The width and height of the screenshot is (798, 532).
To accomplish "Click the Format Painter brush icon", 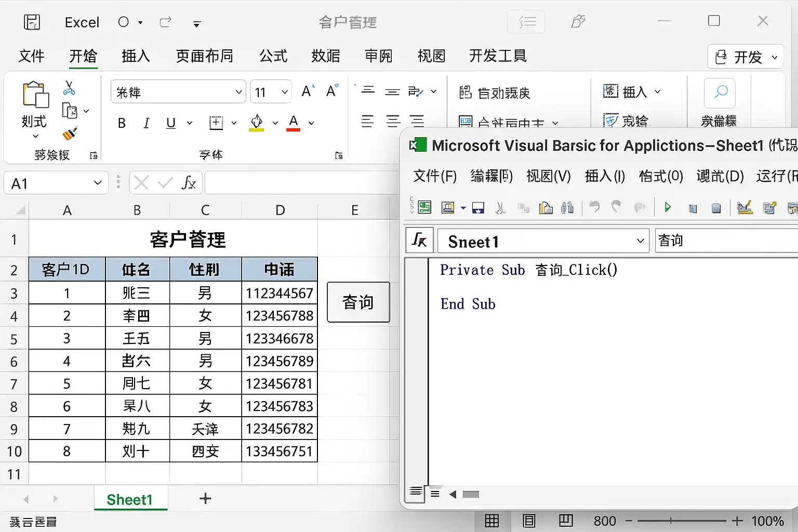I will pyautogui.click(x=70, y=134).
